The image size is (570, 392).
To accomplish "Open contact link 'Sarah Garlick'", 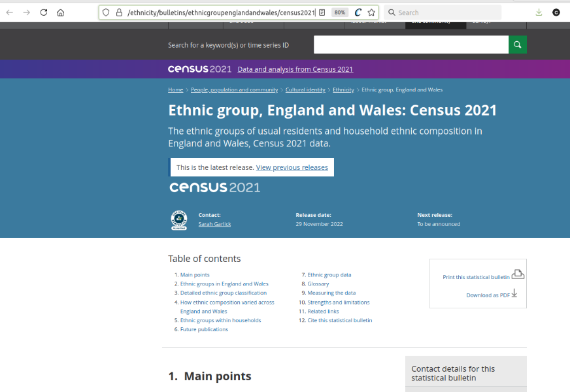I will (214, 224).
